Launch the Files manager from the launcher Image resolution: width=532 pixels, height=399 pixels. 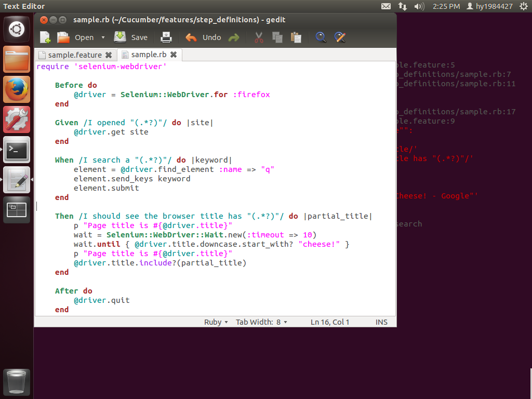point(17,59)
